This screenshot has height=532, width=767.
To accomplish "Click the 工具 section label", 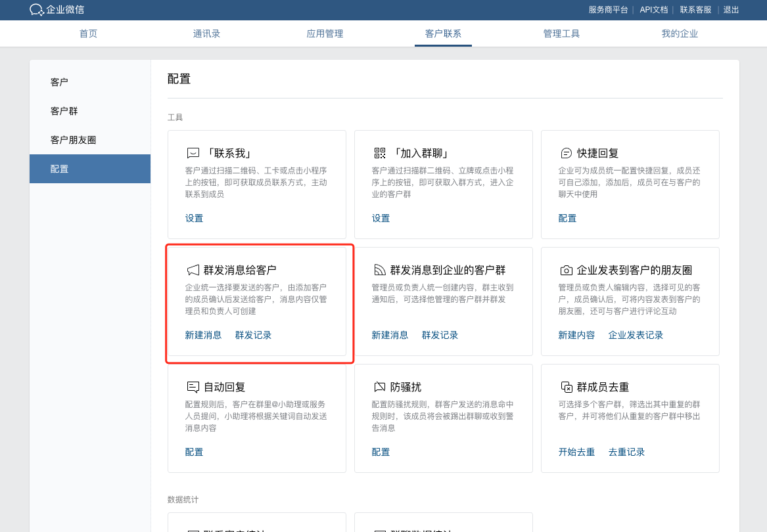I will 175,118.
